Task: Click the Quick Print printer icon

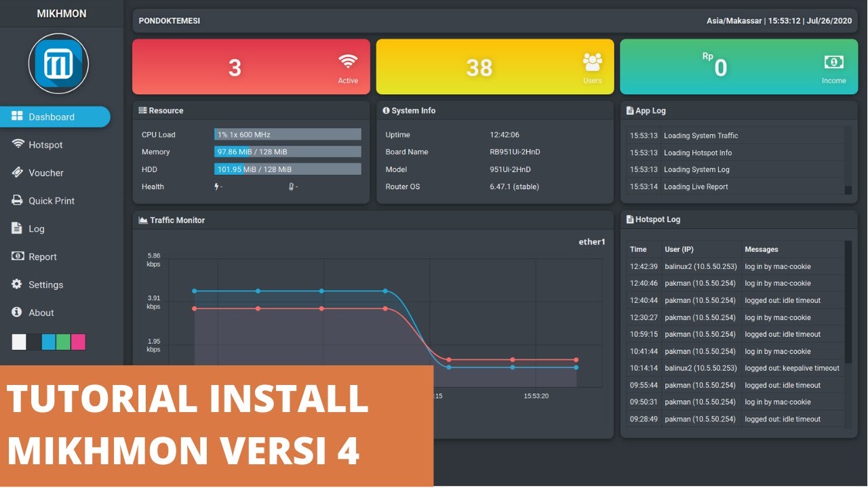Action: click(17, 201)
